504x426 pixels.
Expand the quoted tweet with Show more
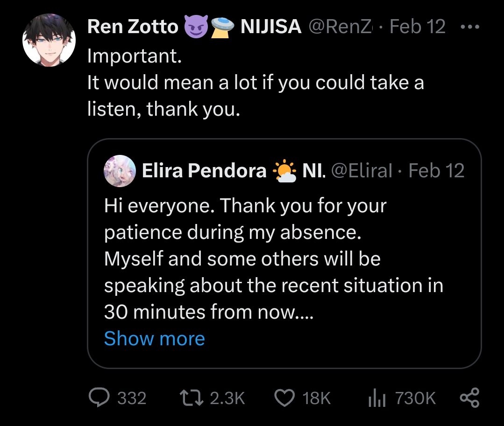coord(154,338)
